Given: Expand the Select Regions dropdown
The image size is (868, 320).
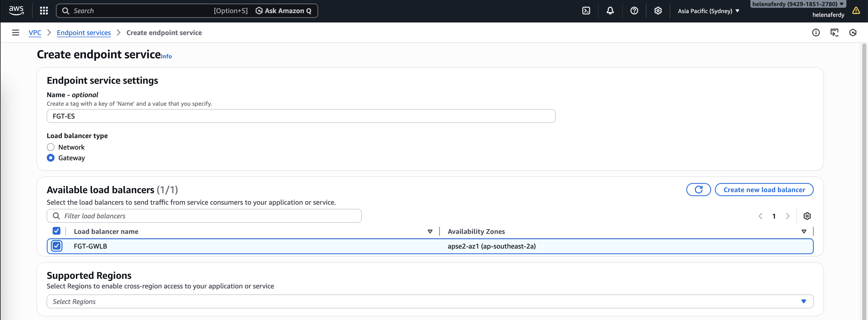Looking at the screenshot, I should pos(430,302).
